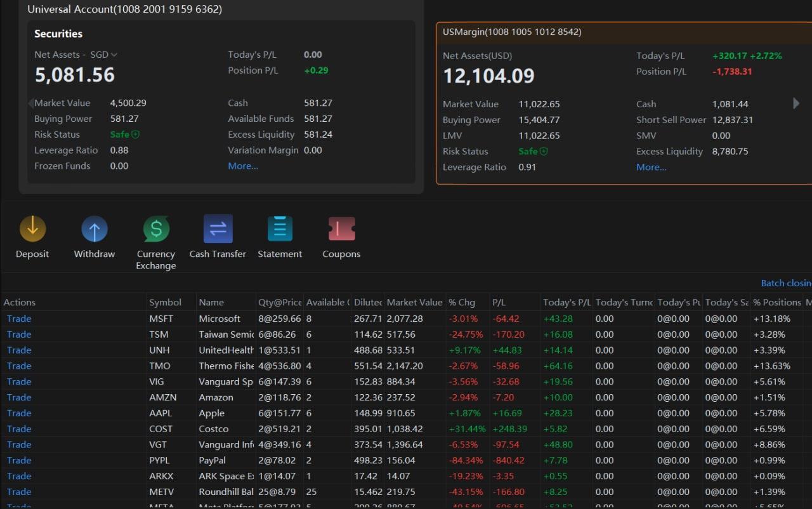
Task: Click the Apple name cell
Action: coord(211,413)
